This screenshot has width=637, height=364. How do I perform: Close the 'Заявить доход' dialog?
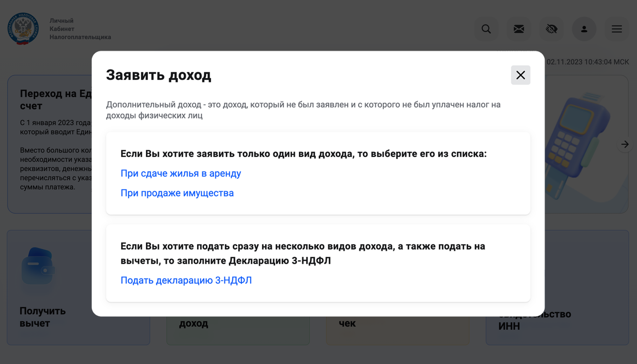tap(520, 75)
